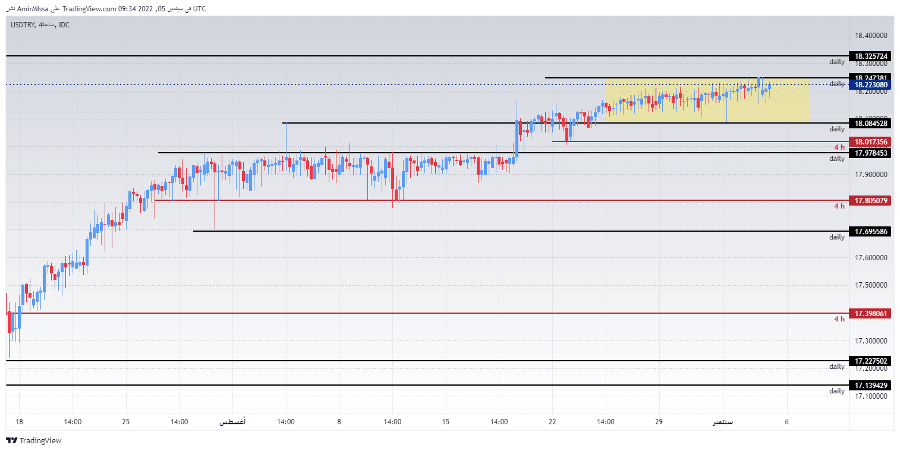
Task: Click the daily label under the 17.139429 line
Action: [x=837, y=391]
